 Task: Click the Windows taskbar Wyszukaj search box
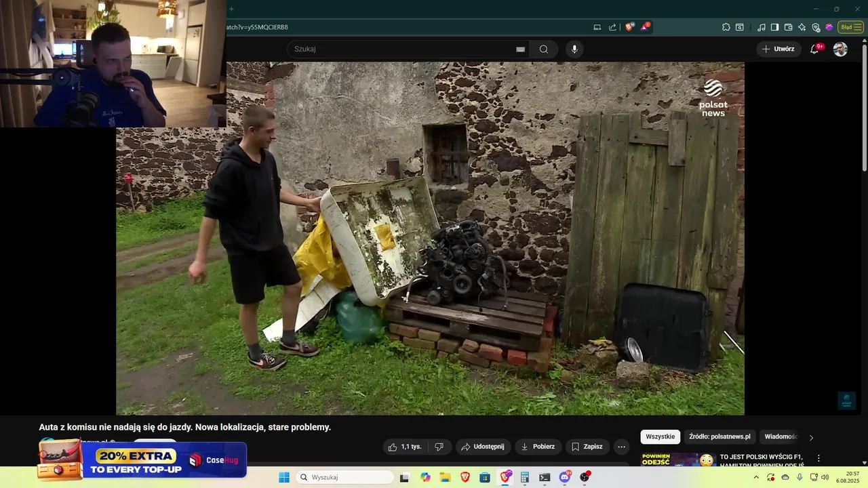[x=344, y=477]
